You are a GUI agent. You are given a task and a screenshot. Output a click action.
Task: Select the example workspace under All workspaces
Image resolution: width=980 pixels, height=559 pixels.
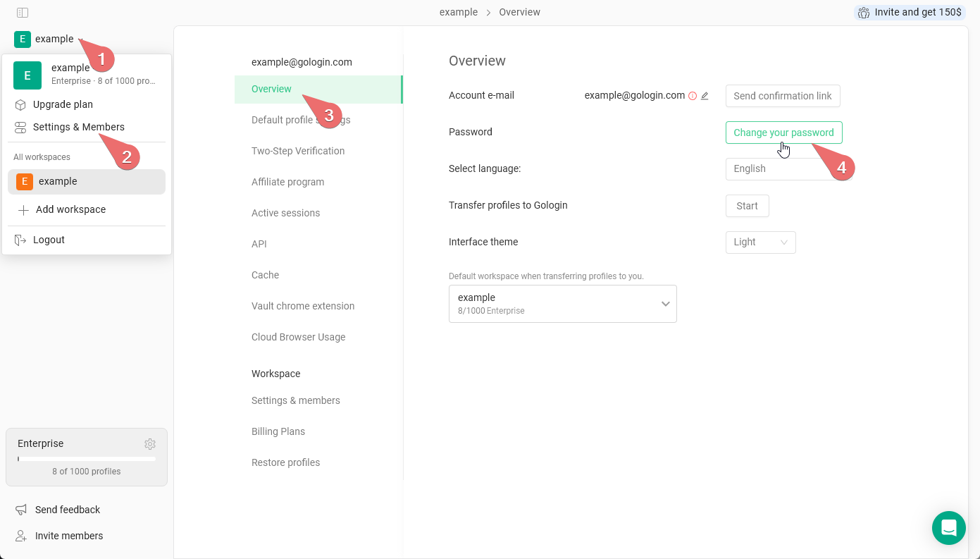(x=58, y=181)
